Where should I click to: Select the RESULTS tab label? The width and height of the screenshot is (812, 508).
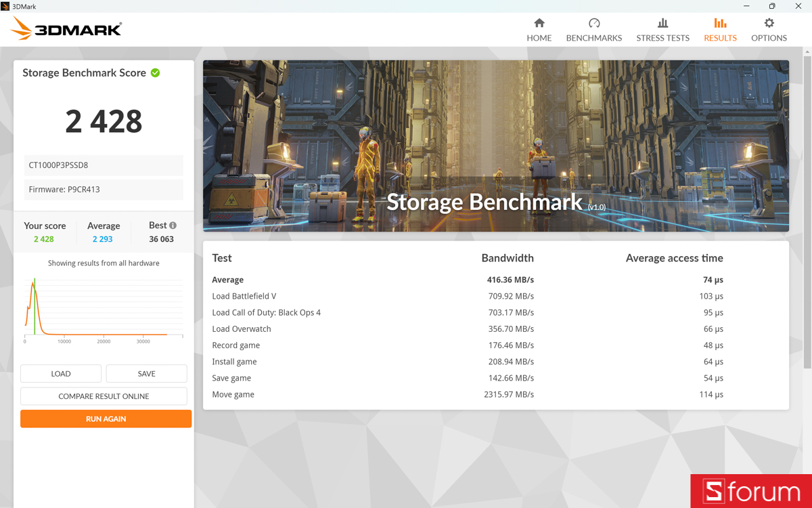720,38
